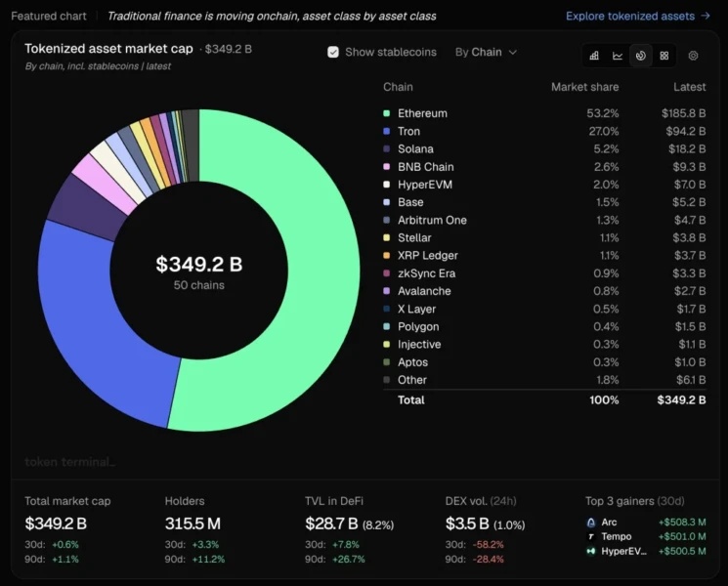Open chart settings gear icon

(x=693, y=56)
